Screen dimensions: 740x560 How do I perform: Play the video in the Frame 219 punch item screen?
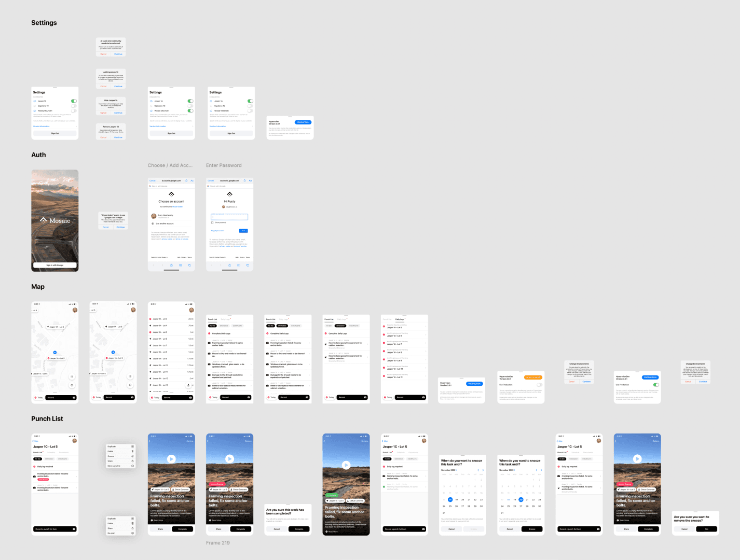[229, 459]
